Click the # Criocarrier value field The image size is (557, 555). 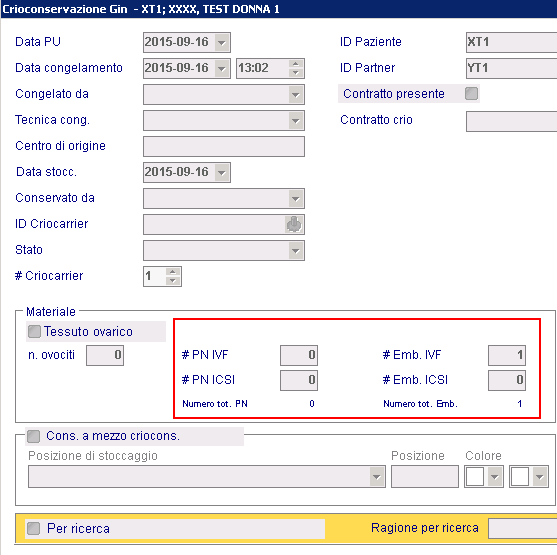(155, 276)
